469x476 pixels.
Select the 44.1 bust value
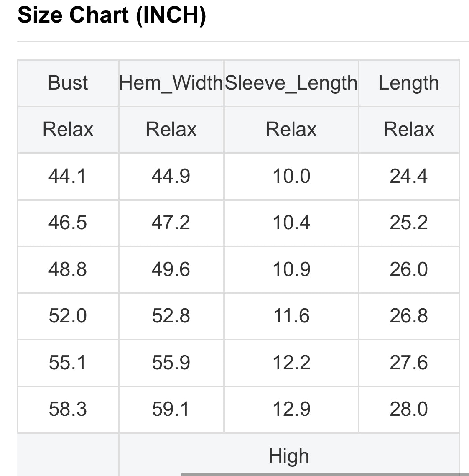pos(68,176)
